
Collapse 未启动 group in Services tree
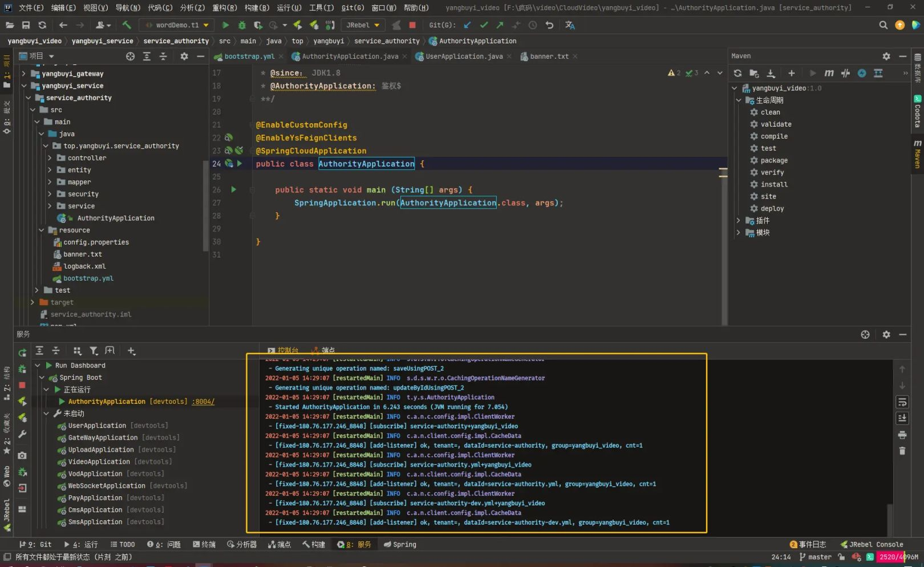(x=46, y=414)
